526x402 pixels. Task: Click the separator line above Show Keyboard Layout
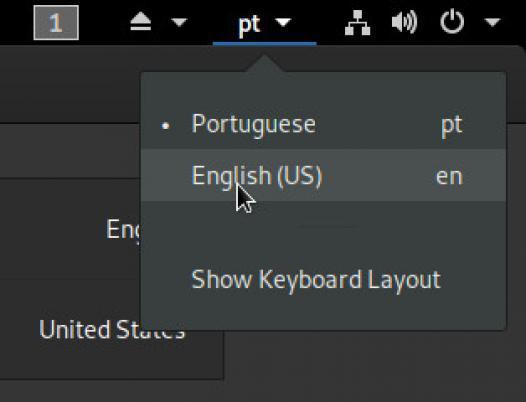pos(326,227)
